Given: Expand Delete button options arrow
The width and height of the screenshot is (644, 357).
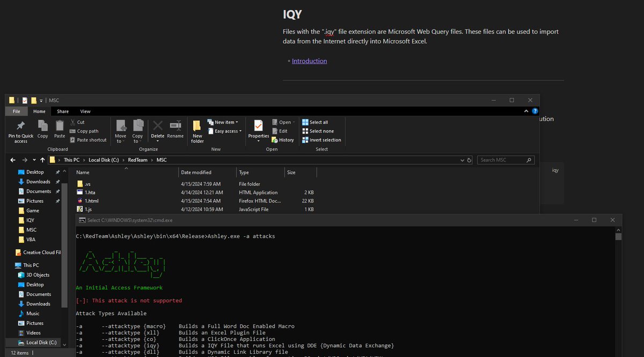Looking at the screenshot, I should click(x=158, y=141).
